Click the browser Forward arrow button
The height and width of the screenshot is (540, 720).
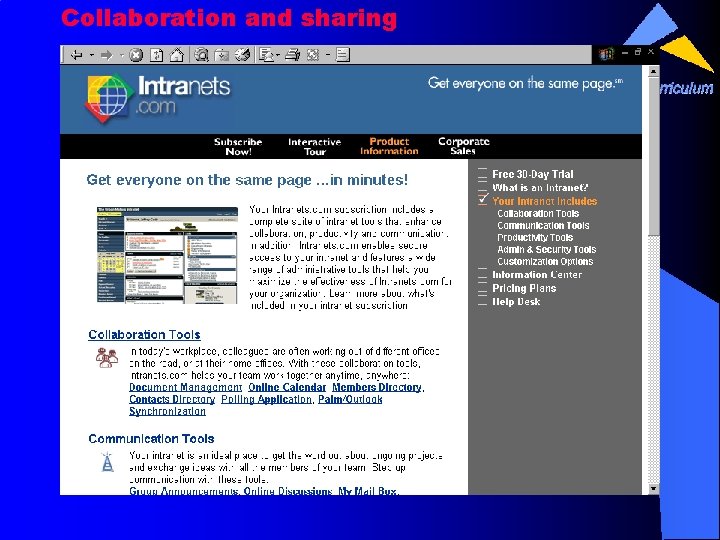tap(107, 56)
